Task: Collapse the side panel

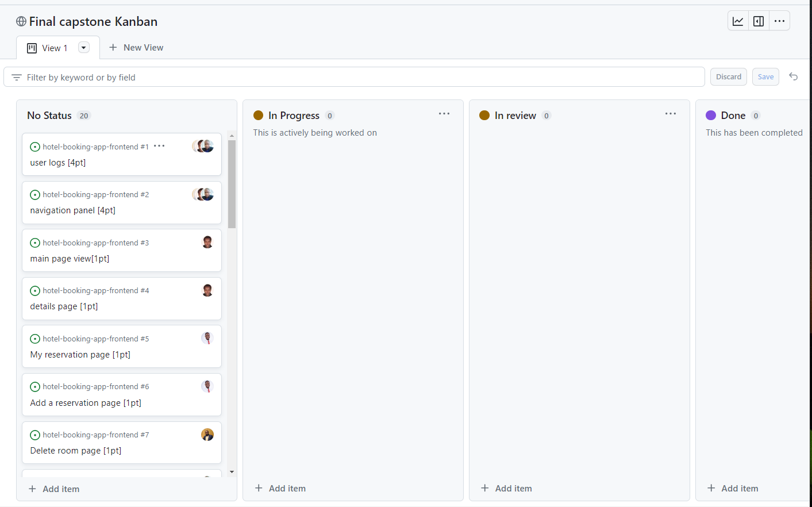Action: (758, 21)
